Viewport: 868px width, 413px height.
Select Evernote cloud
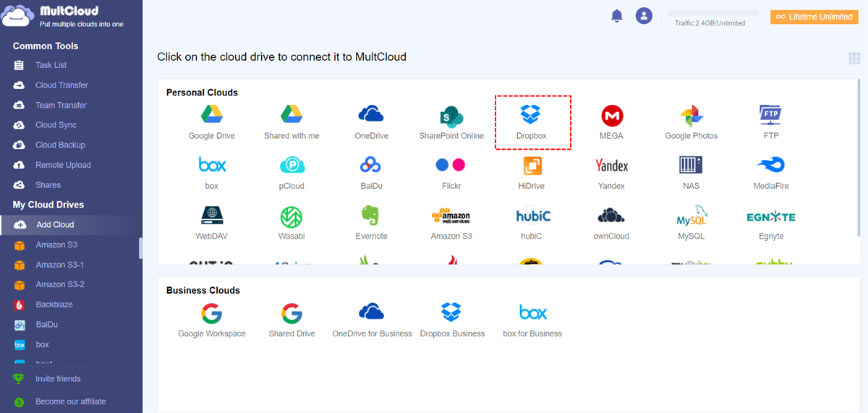point(371,223)
